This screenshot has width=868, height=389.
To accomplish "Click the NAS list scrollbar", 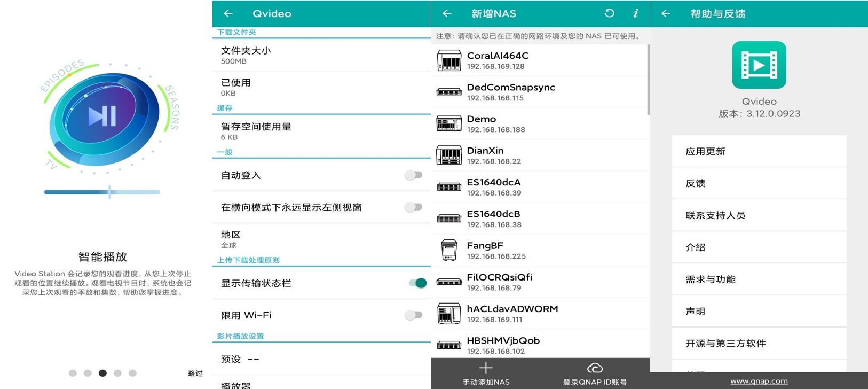I will pyautogui.click(x=648, y=80).
